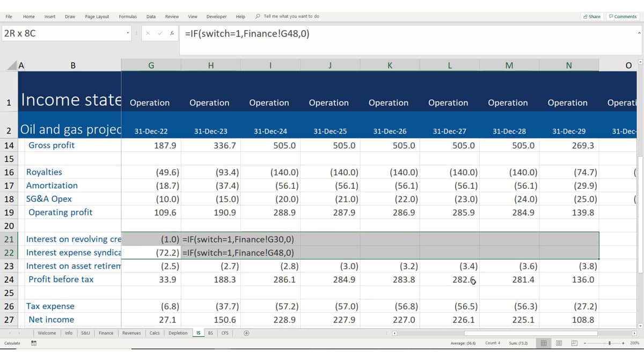Image resolution: width=644 pixels, height=362 pixels.
Task: Click the macro recording icon in status bar
Action: coord(34,343)
